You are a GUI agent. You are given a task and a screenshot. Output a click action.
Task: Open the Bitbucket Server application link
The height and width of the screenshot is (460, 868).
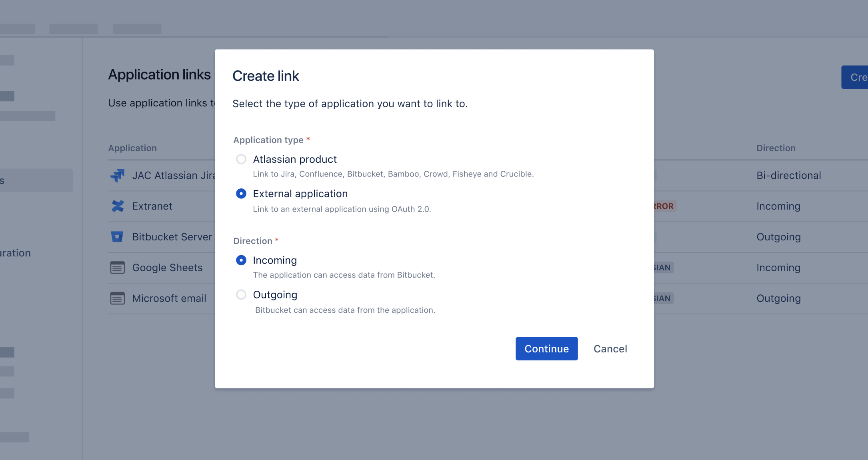172,237
